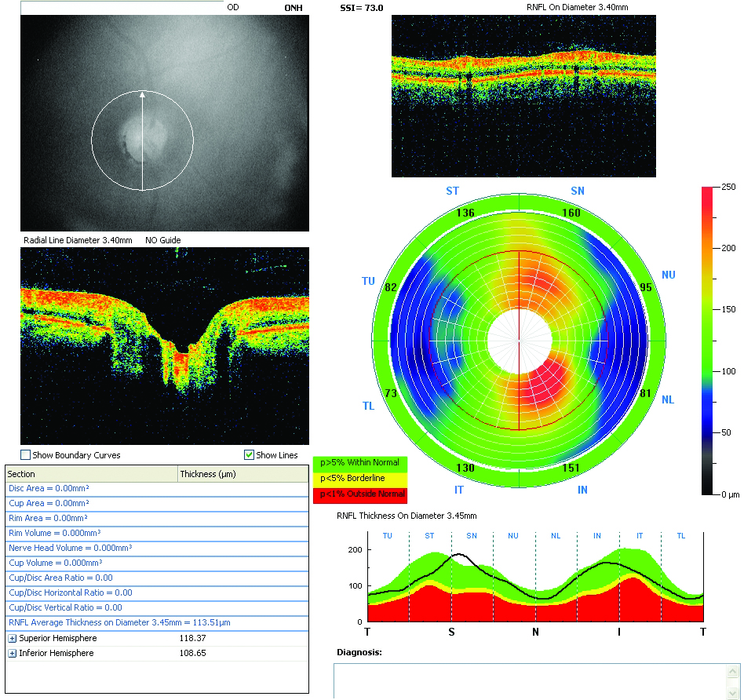Click the Thickness (µm) column header

click(x=243, y=474)
